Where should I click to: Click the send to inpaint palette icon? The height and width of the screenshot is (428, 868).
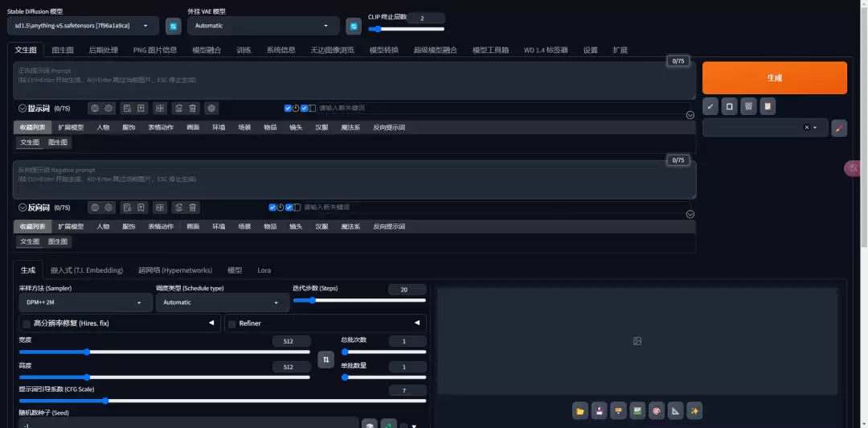657,411
